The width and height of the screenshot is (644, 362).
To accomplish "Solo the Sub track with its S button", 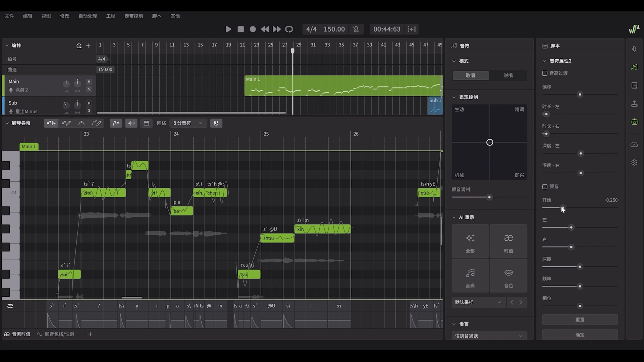I will tap(89, 111).
